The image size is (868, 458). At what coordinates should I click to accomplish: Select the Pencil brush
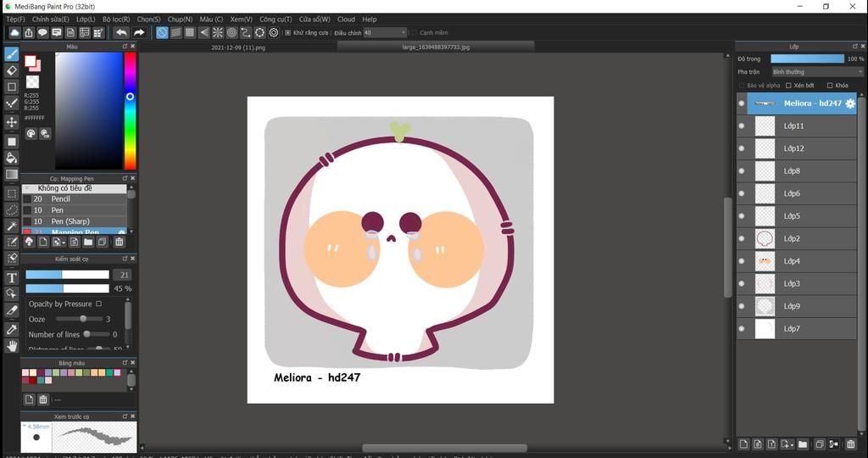[x=75, y=198]
